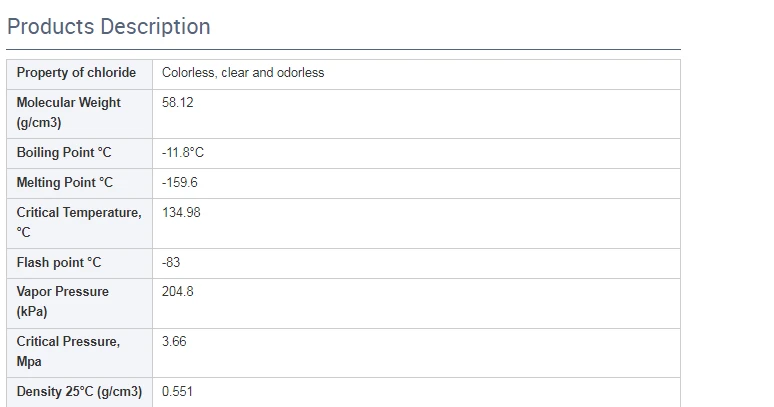Click the -83 flash point value
Image resolution: width=774 pixels, height=407 pixels.
pos(171,262)
